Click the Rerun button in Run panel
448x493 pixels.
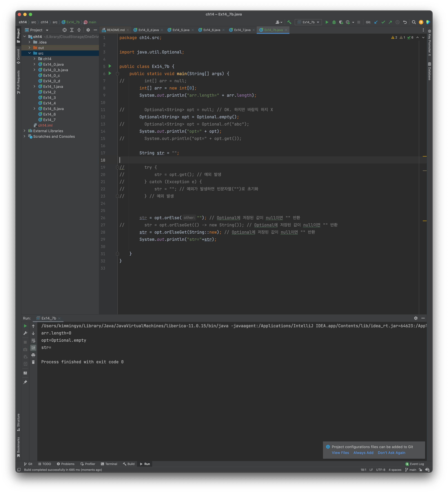click(x=25, y=326)
